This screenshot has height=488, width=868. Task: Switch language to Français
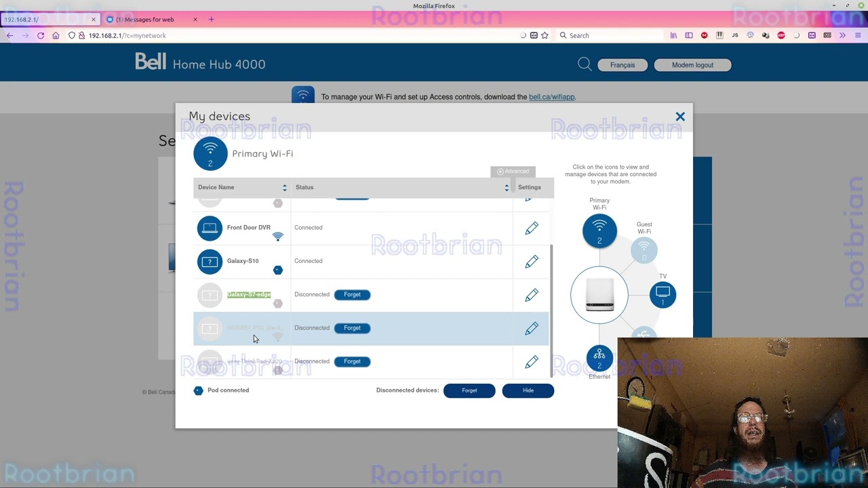(623, 65)
